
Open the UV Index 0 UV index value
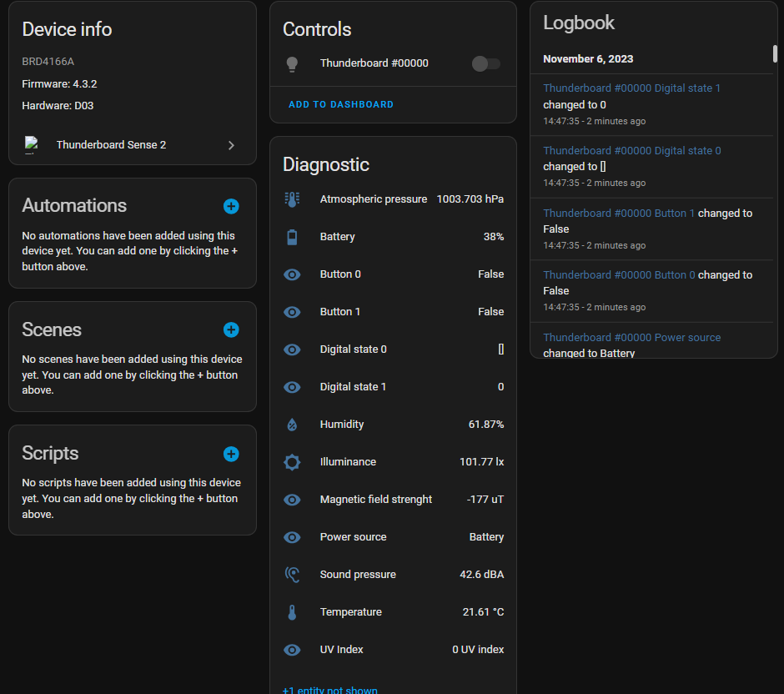[478, 650]
